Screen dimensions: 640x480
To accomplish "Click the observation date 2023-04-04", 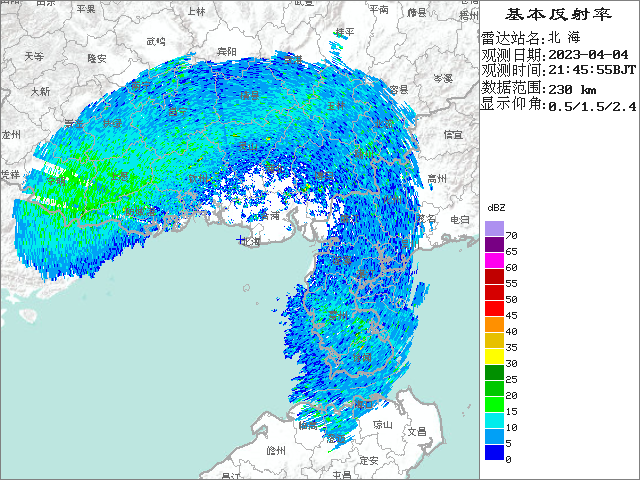I will click(x=588, y=54).
